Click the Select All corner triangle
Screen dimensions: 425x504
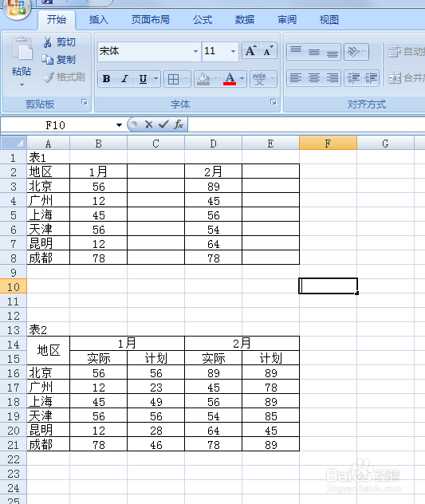tap(14, 143)
